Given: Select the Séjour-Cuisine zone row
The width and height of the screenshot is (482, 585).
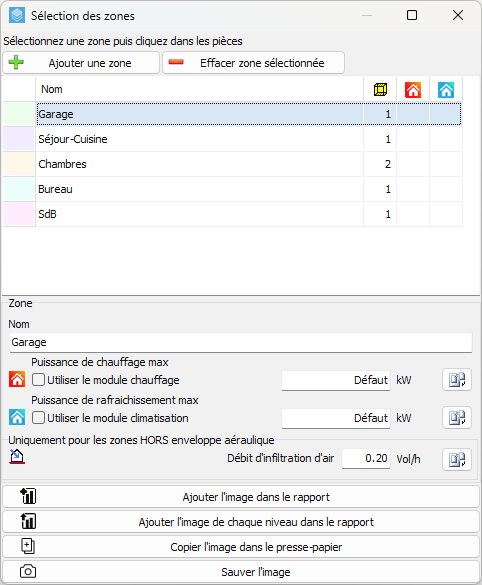Looking at the screenshot, I should [233, 139].
